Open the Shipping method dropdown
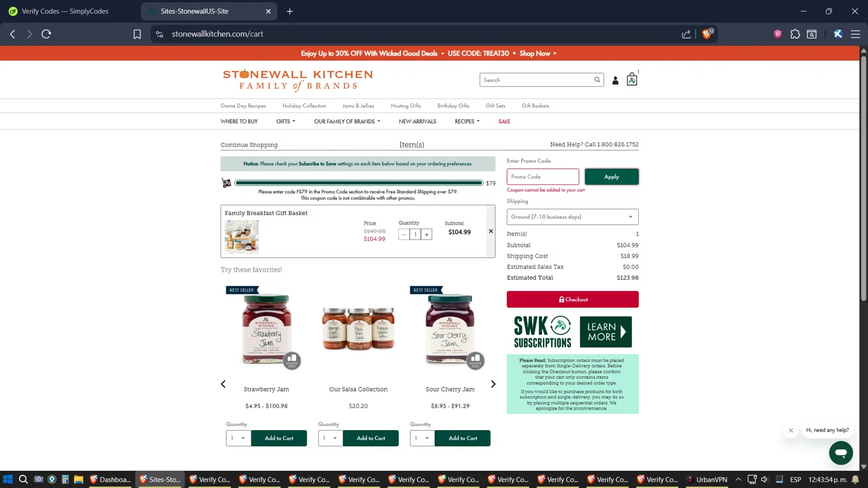This screenshot has height=488, width=868. [x=572, y=217]
